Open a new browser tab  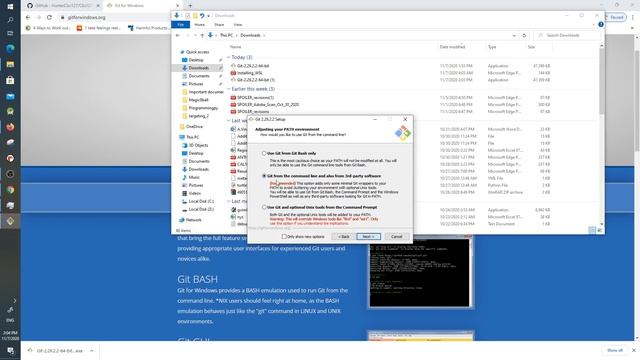click(x=190, y=6)
